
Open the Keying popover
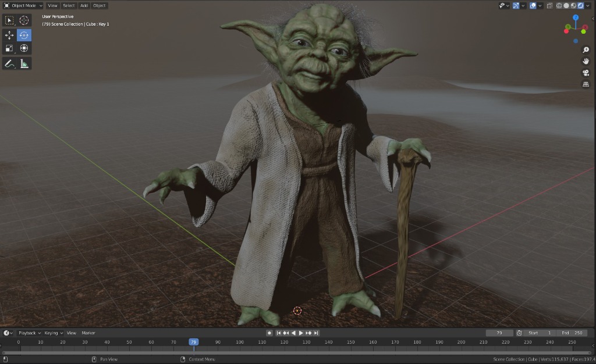pos(53,333)
